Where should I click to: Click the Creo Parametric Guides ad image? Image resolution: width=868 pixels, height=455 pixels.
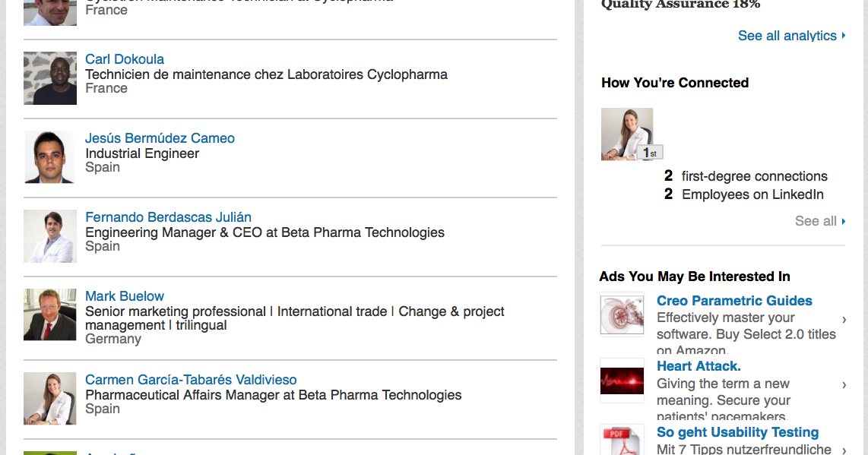pyautogui.click(x=622, y=314)
